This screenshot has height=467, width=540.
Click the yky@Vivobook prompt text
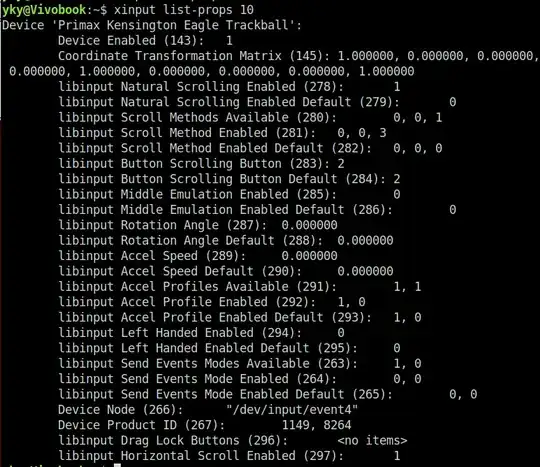coord(44,10)
